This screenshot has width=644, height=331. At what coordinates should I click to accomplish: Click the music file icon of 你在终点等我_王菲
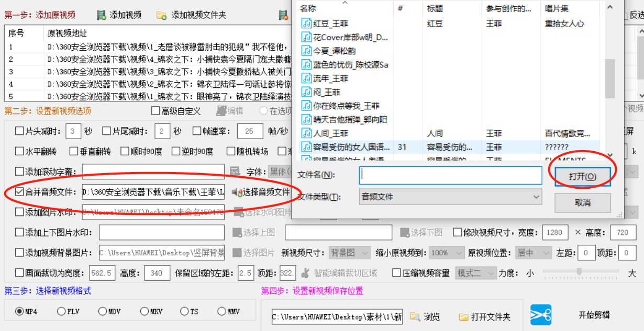click(306, 106)
